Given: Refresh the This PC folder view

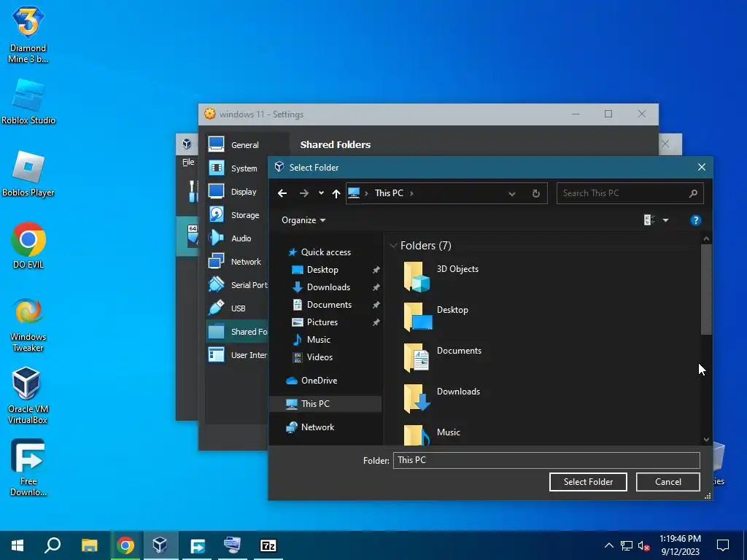Looking at the screenshot, I should click(x=536, y=193).
